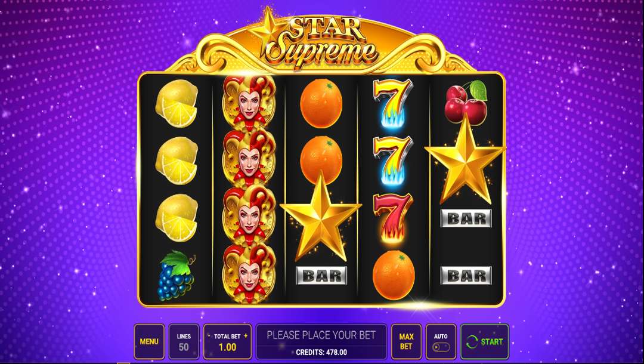Select the Lines 50 setting
The height and width of the screenshot is (364, 644).
click(184, 341)
